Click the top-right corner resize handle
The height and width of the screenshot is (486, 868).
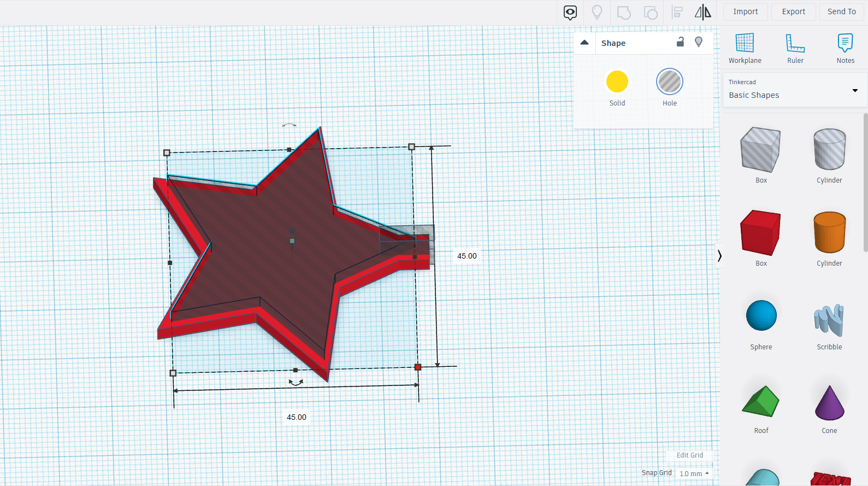tap(411, 147)
